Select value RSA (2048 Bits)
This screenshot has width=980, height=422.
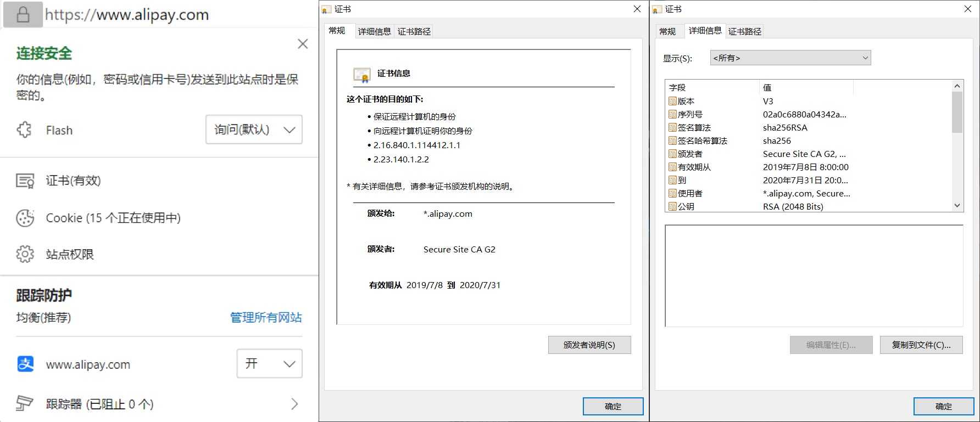(793, 206)
